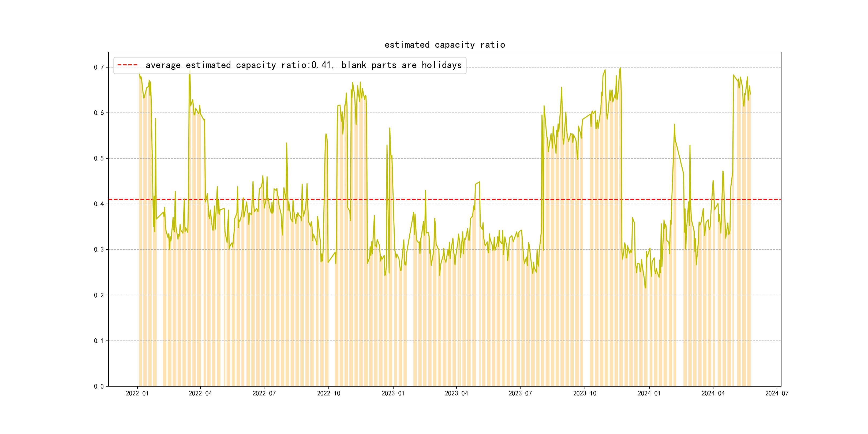Click the 2023-04 x-axis label
This screenshot has width=868, height=434.
456,393
